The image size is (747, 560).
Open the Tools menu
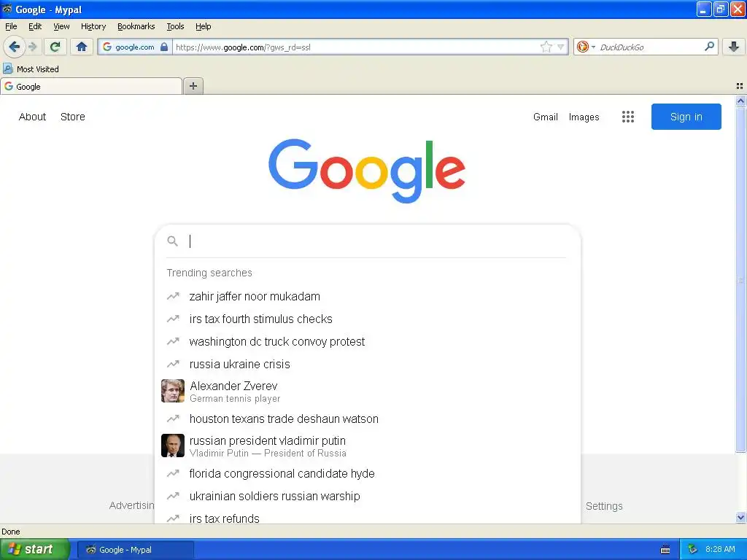point(175,26)
